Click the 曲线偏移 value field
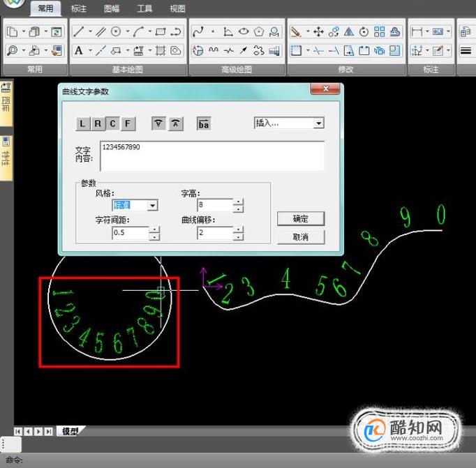Image resolution: width=476 pixels, height=468 pixels. tap(215, 233)
